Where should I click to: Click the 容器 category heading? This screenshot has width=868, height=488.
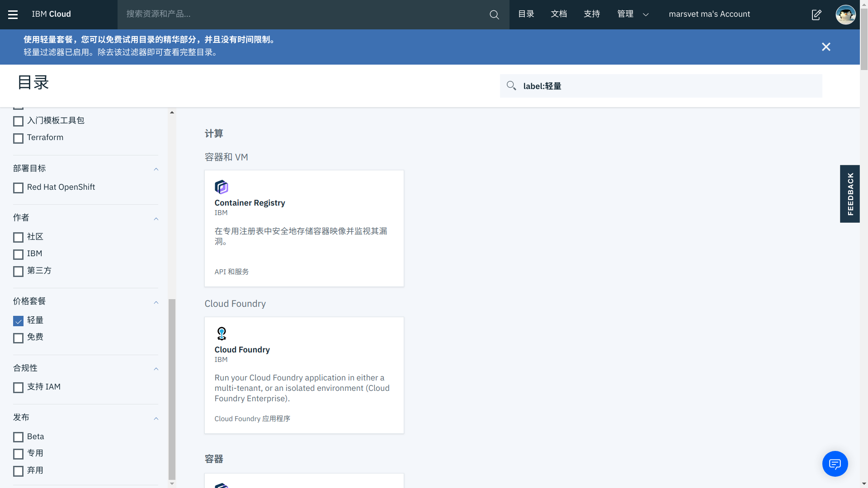(213, 459)
